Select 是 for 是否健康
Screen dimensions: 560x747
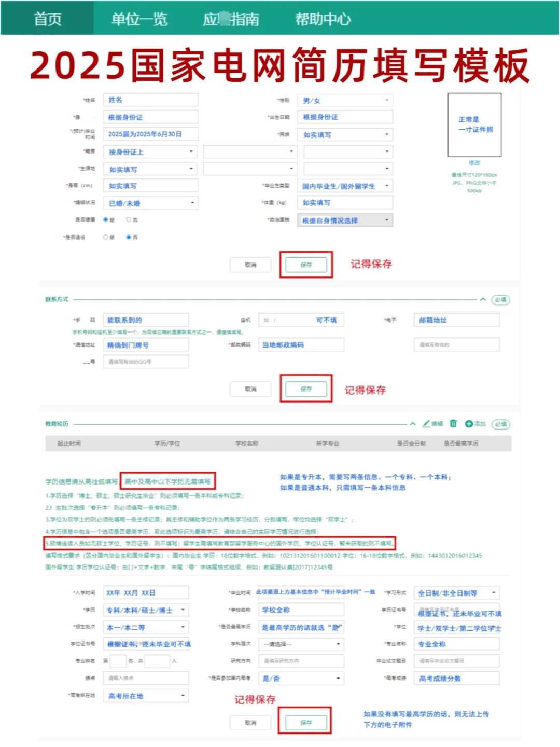coord(106,219)
